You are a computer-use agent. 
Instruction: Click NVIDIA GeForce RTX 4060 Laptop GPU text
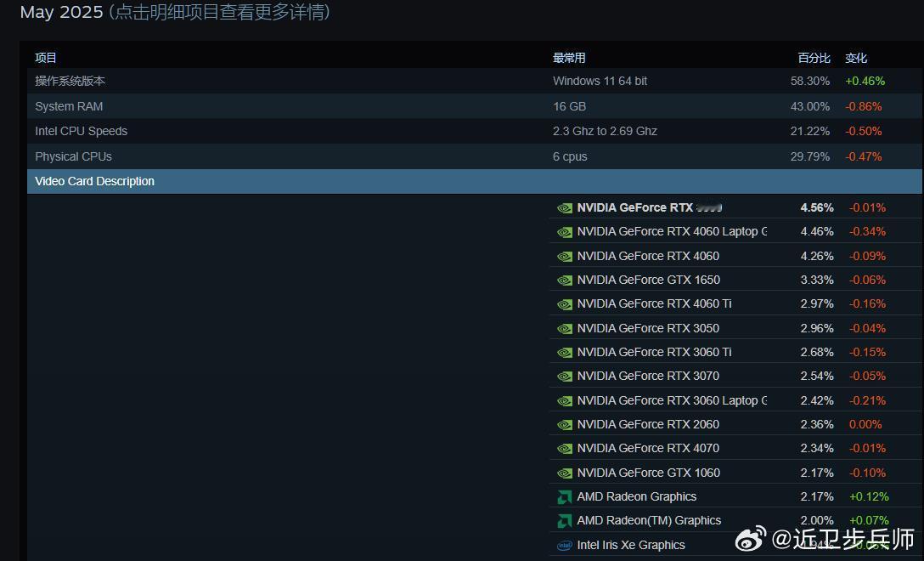tap(673, 232)
